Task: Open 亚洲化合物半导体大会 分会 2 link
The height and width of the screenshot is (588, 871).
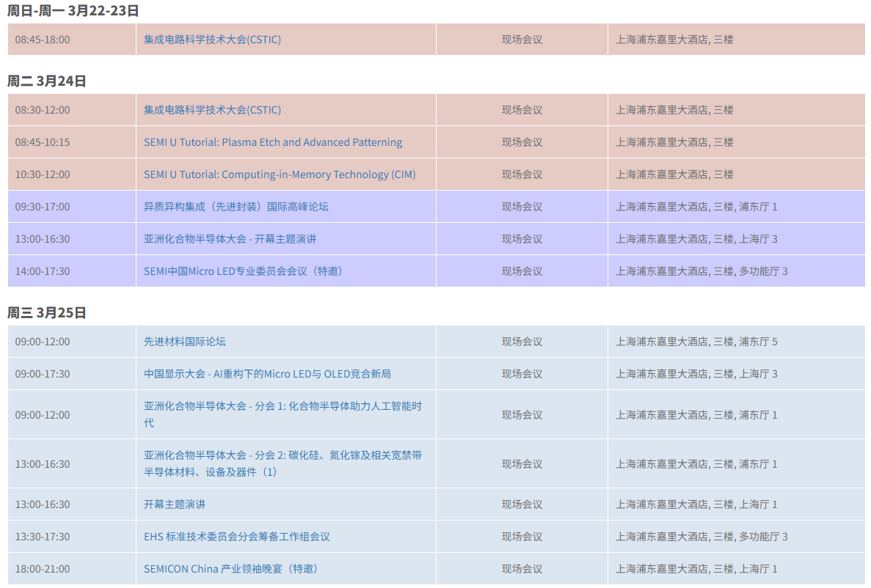Action: tap(283, 463)
